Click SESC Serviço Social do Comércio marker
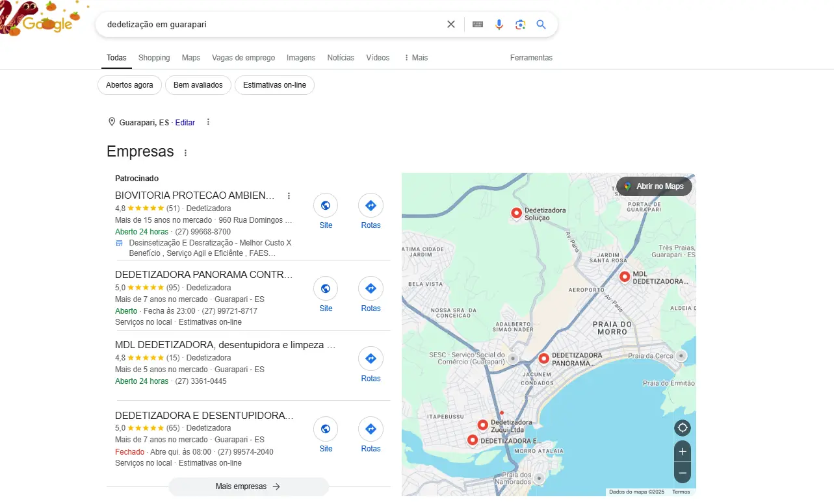The height and width of the screenshot is (504, 834). [x=513, y=359]
